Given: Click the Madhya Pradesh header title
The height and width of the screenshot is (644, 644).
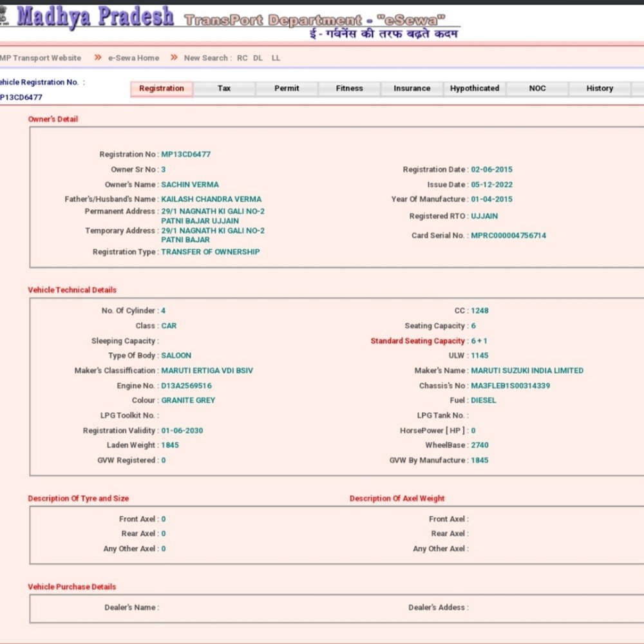Looking at the screenshot, I should 95,17.
